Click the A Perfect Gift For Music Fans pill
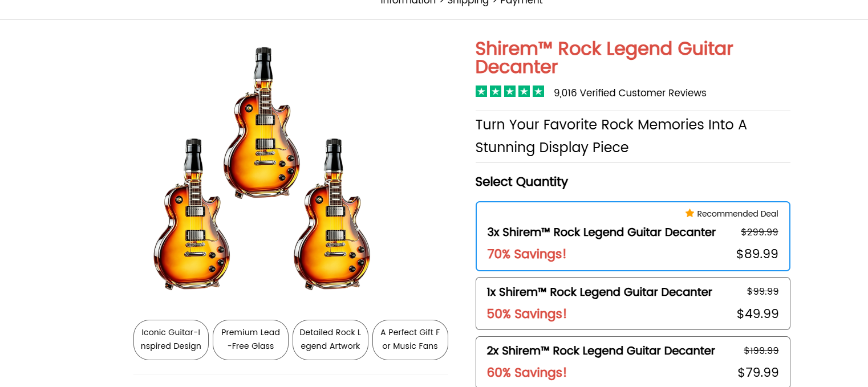Viewport: 868px width, 387px height. 410,340
